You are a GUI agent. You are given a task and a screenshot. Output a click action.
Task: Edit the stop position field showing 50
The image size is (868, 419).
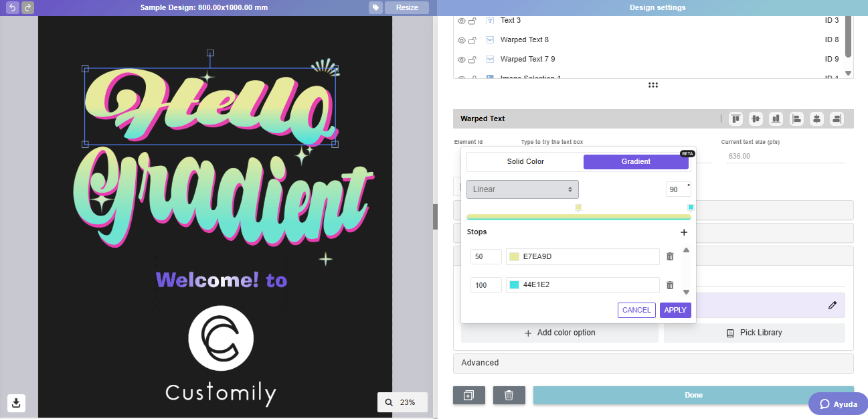click(x=486, y=257)
